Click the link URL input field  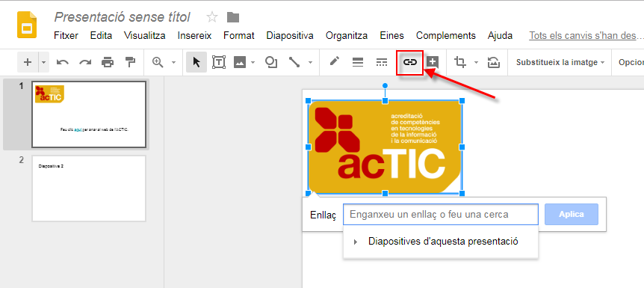click(x=440, y=215)
